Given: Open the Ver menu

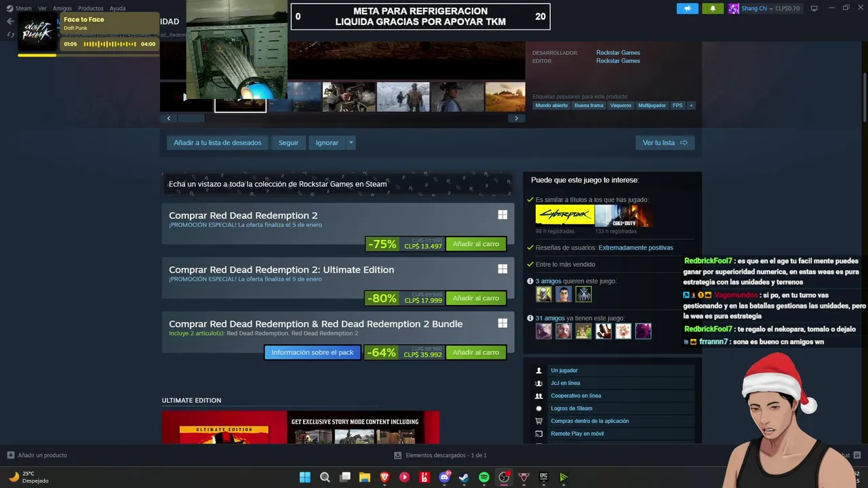Looking at the screenshot, I should (42, 8).
